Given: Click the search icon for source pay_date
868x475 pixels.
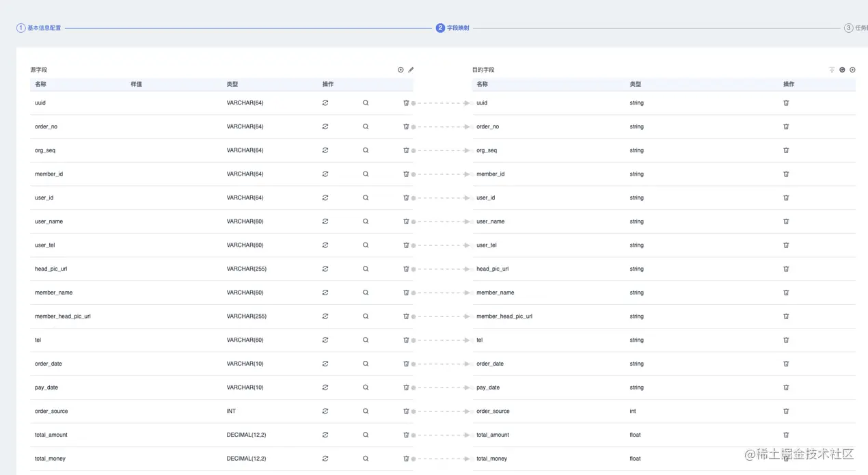Looking at the screenshot, I should [366, 388].
